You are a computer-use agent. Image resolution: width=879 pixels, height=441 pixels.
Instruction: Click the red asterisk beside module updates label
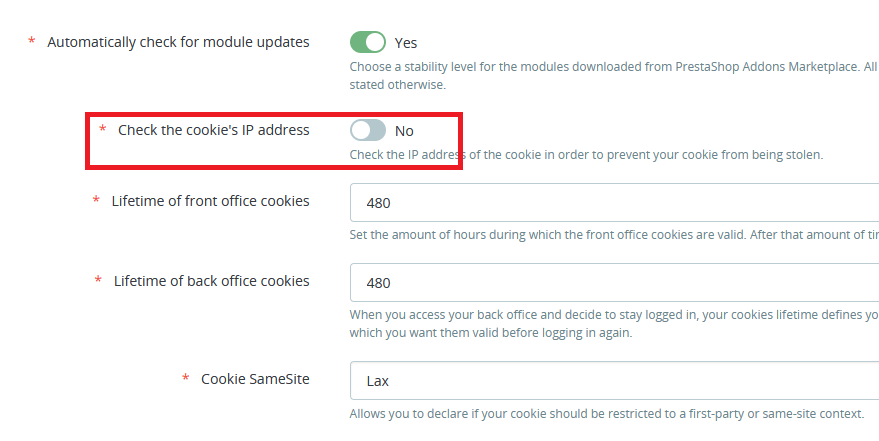tap(31, 40)
